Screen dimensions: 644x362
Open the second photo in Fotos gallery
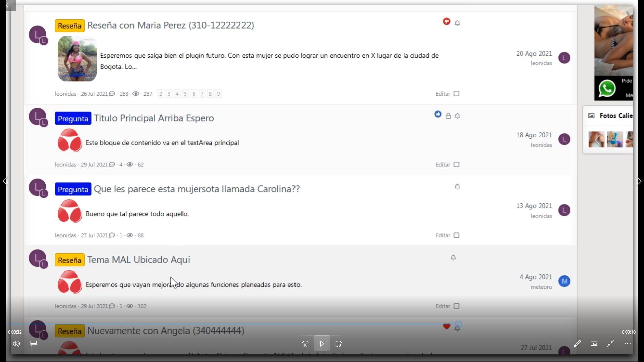(x=615, y=140)
